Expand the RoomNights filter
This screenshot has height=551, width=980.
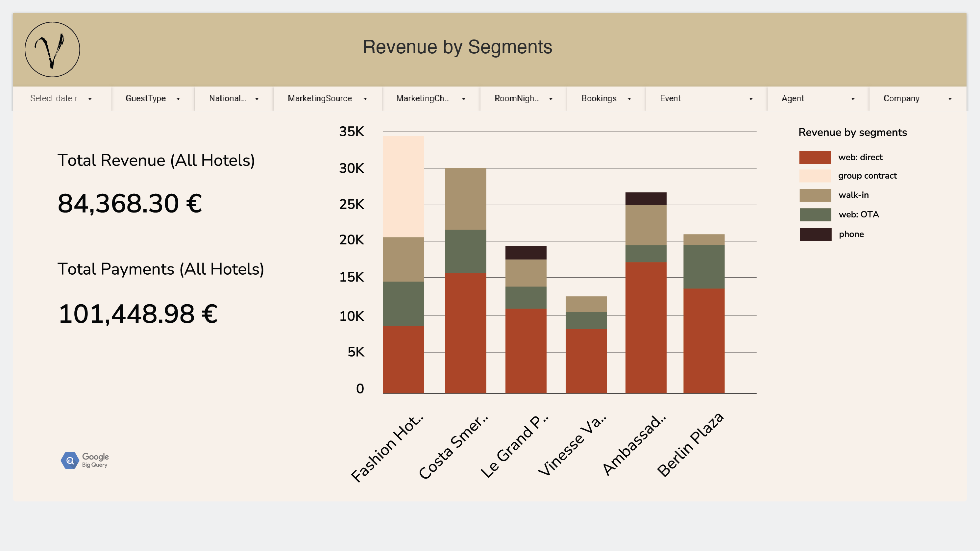coord(523,99)
